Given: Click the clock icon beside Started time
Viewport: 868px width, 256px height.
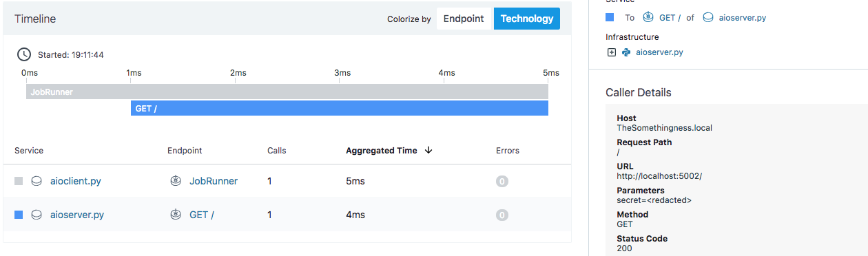Looking at the screenshot, I should [23, 54].
